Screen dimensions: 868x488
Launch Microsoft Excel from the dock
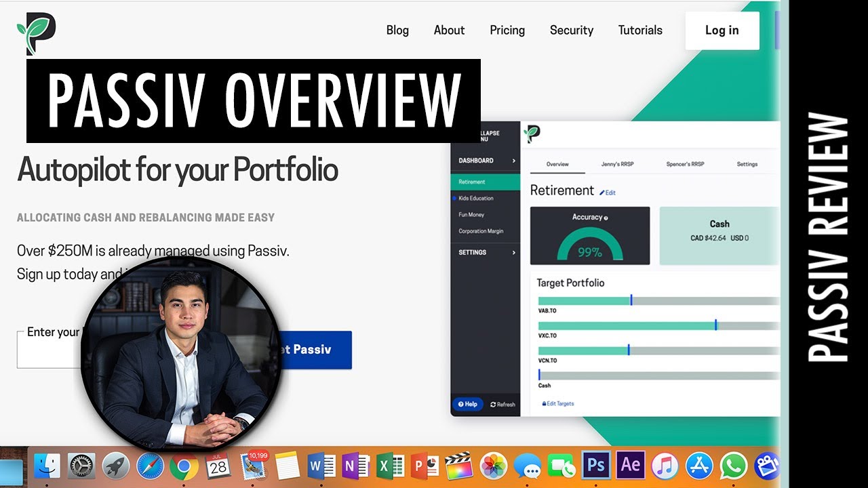(x=391, y=466)
